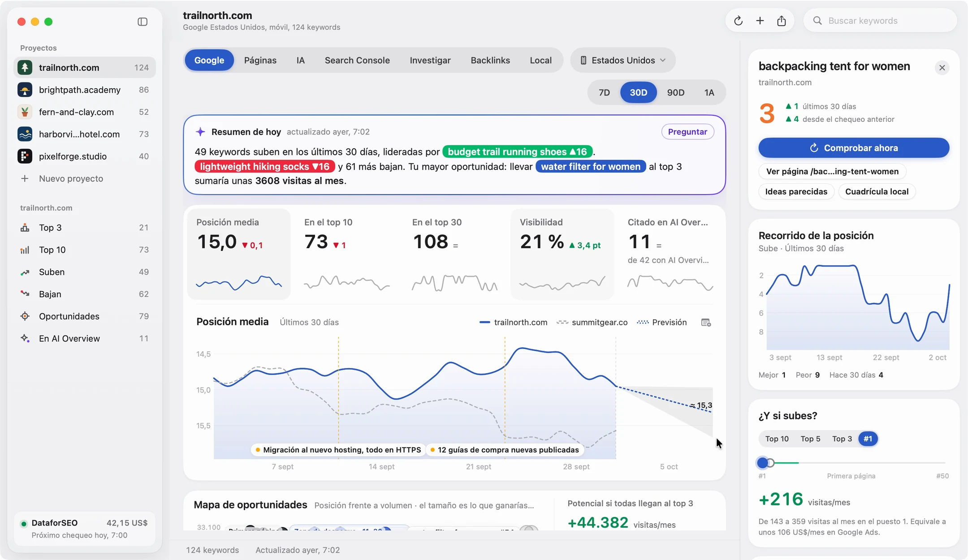Click the Nuevo proyecto plus icon
The height and width of the screenshot is (560, 968).
tap(25, 178)
